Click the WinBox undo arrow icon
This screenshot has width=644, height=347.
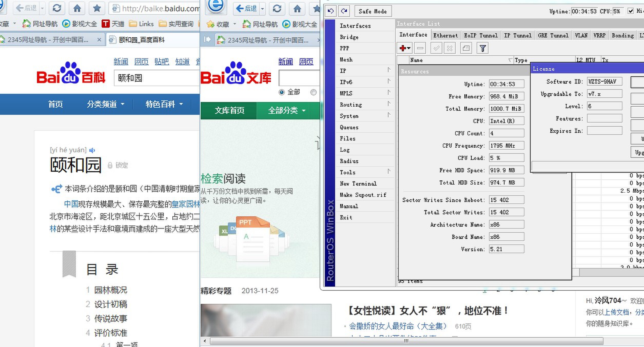click(x=331, y=11)
